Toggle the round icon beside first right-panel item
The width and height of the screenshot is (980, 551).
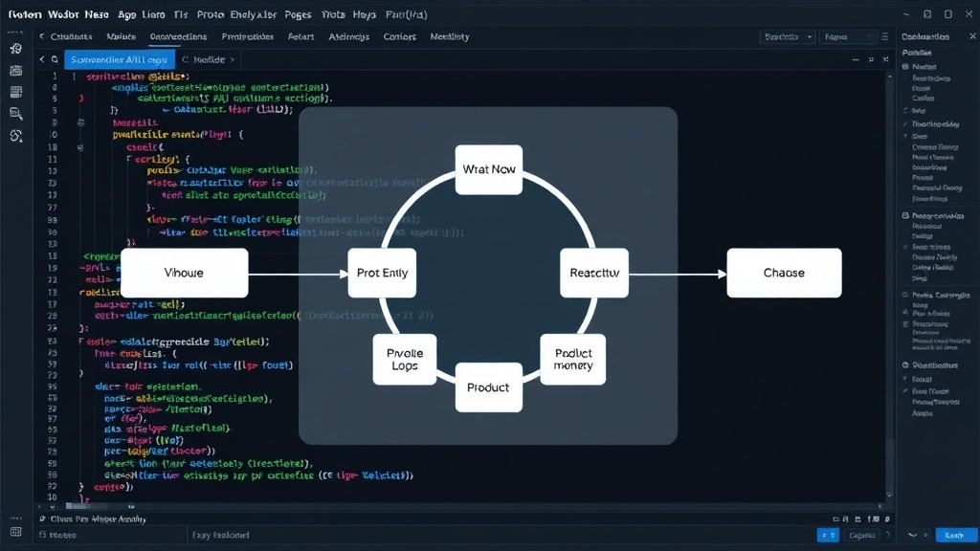click(x=905, y=66)
